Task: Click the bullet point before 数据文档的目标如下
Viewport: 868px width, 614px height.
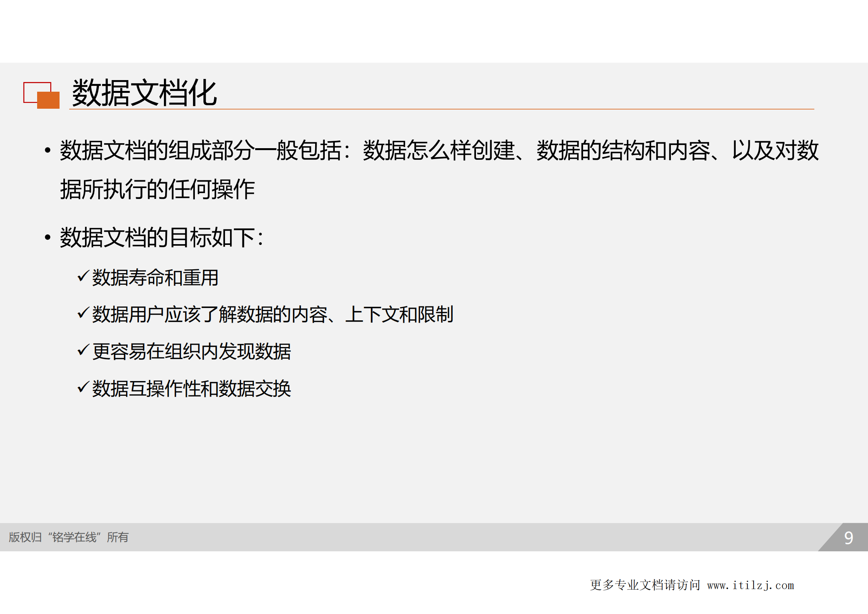Action: coord(47,237)
